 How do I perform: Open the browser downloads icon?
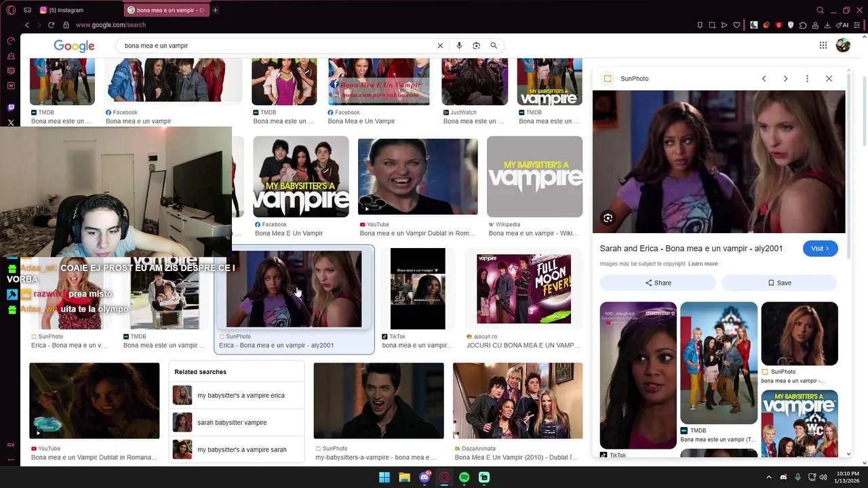tap(827, 25)
